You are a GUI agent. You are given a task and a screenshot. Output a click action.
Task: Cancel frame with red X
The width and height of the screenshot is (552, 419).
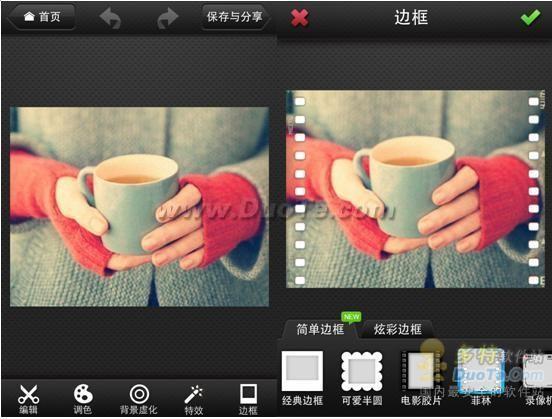click(x=300, y=18)
